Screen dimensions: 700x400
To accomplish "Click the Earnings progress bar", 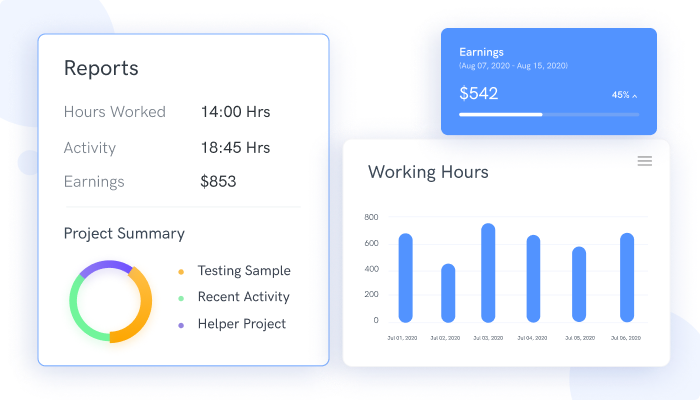I will (549, 115).
